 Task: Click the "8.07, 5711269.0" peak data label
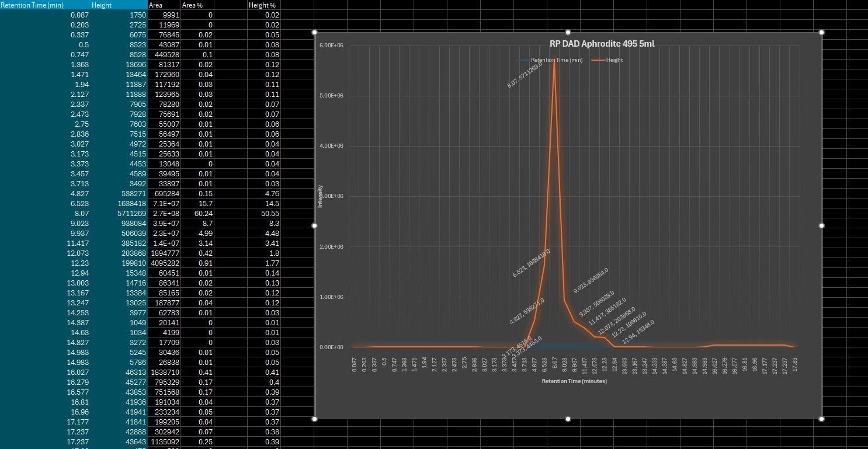(525, 75)
